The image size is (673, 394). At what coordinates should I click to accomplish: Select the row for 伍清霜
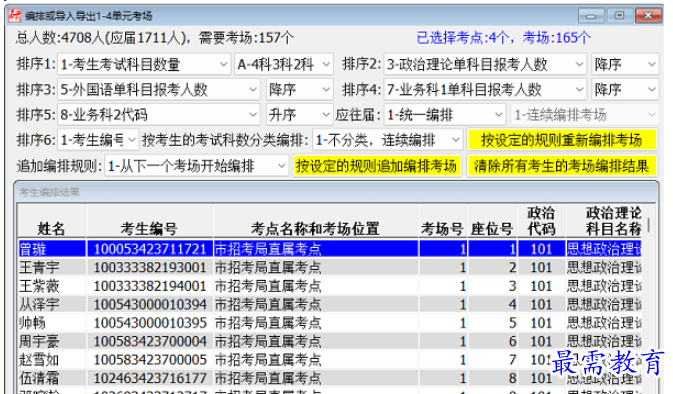click(x=330, y=378)
